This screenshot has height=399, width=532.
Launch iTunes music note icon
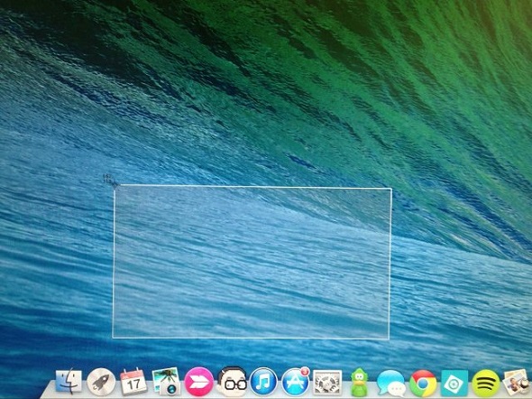tap(263, 382)
